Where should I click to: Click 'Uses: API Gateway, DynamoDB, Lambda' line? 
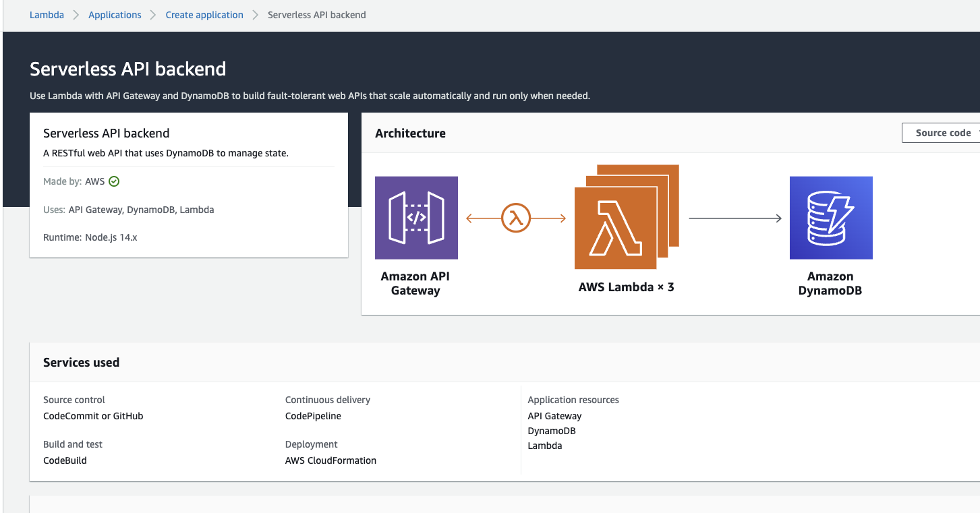129,210
